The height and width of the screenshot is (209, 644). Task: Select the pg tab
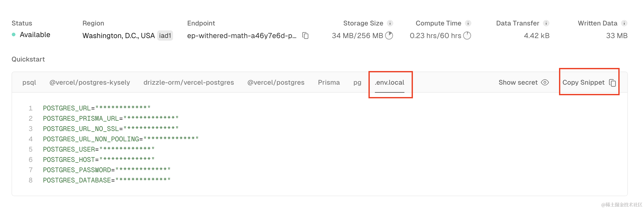pos(357,82)
